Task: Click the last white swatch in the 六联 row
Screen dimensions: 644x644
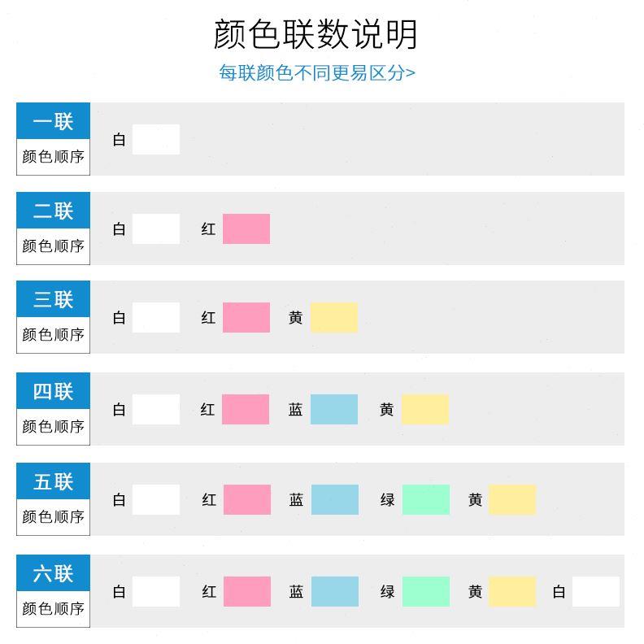Action: coord(596,591)
